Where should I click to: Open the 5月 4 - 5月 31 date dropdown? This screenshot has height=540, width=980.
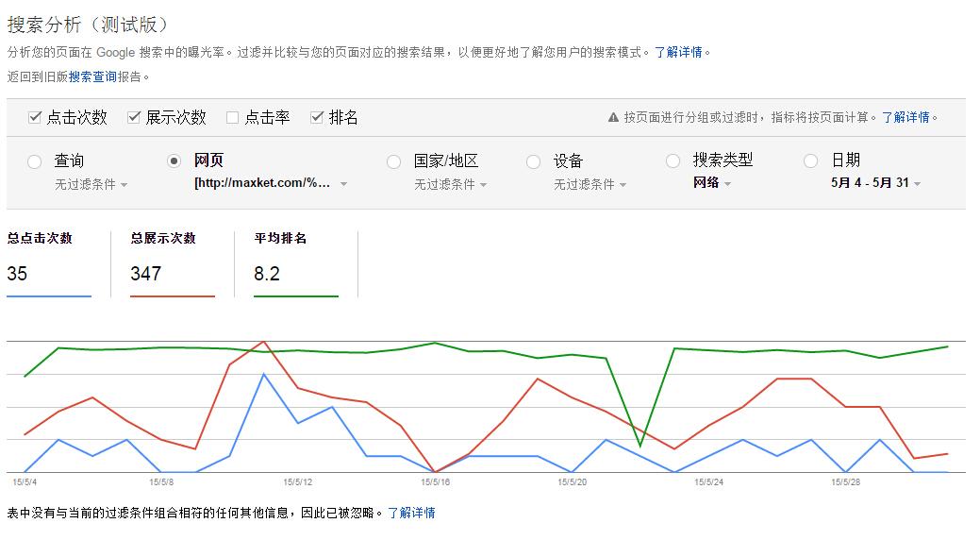point(875,183)
